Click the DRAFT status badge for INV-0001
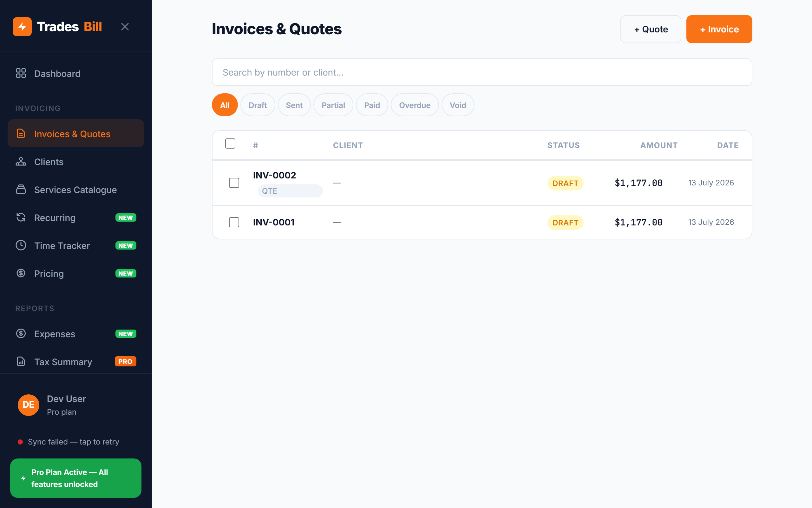812x508 pixels. 565,223
